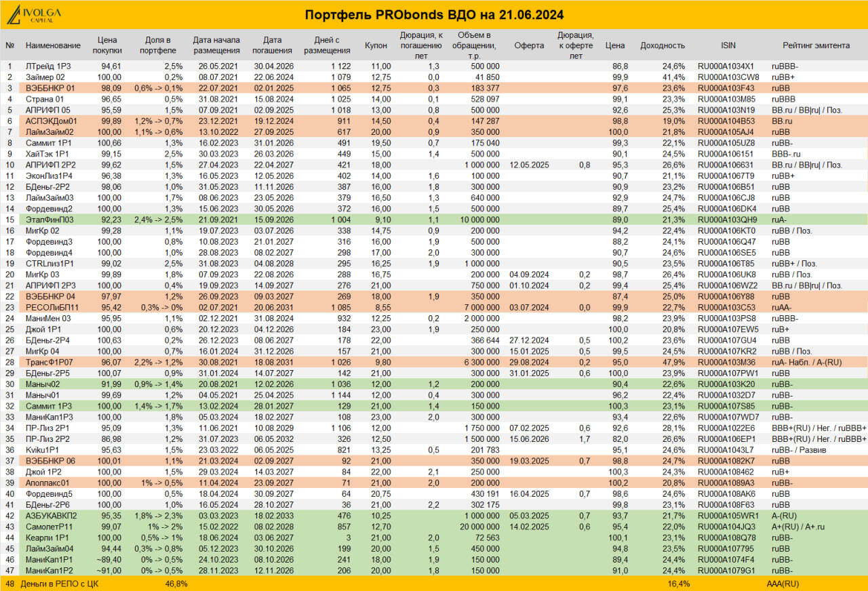Click the '41,4%' yield of Займер 02
This screenshot has width=868, height=591.
[673, 77]
